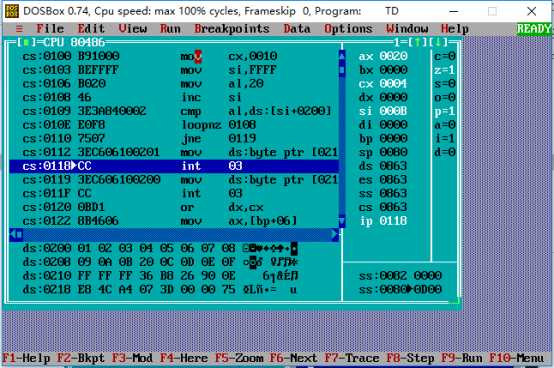This screenshot has height=368, width=554.
Task: Select the si 000B register
Action: pyautogui.click(x=383, y=111)
